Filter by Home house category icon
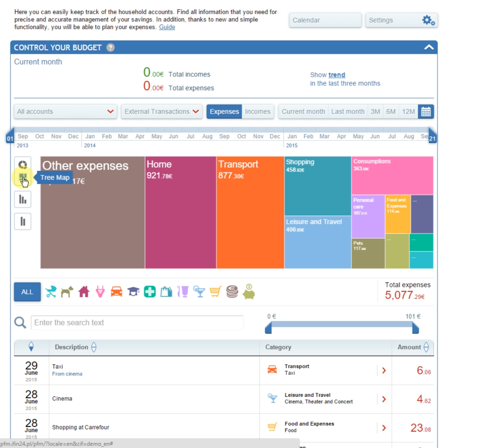Image resolution: width=485 pixels, height=448 pixels. [x=84, y=292]
